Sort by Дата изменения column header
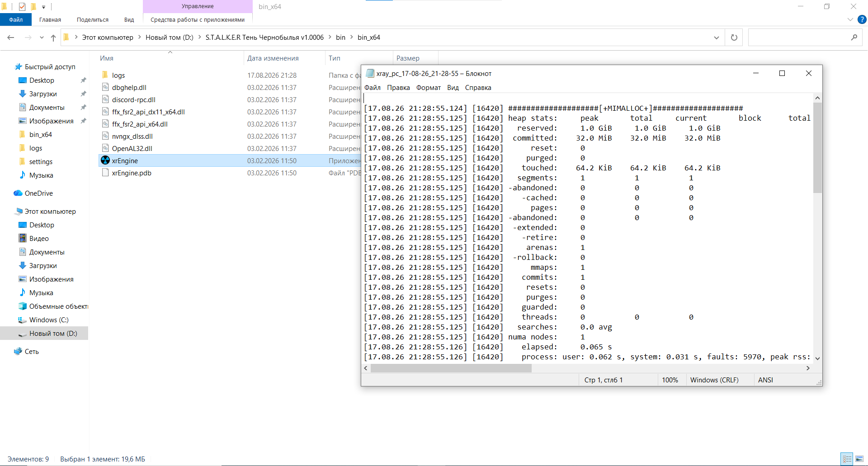Viewport: 868px width, 466px height. coord(273,58)
